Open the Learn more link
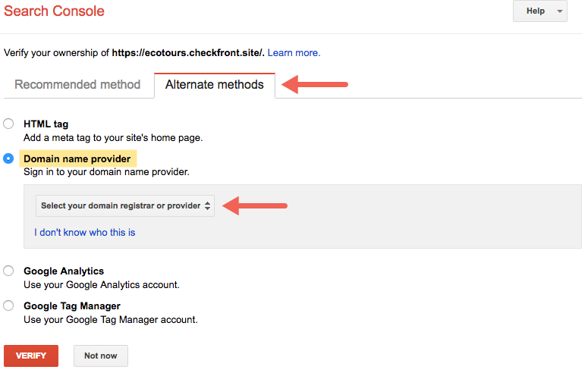588x373 pixels. coord(294,53)
